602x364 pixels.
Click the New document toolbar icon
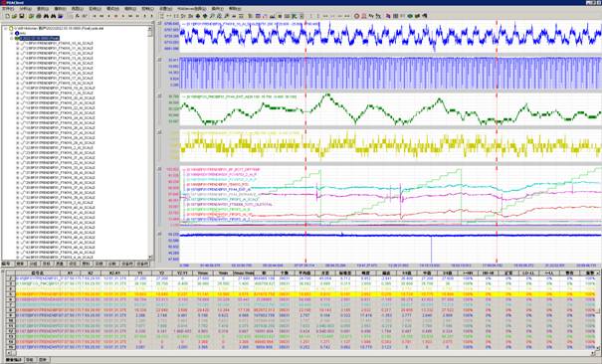[7, 16]
